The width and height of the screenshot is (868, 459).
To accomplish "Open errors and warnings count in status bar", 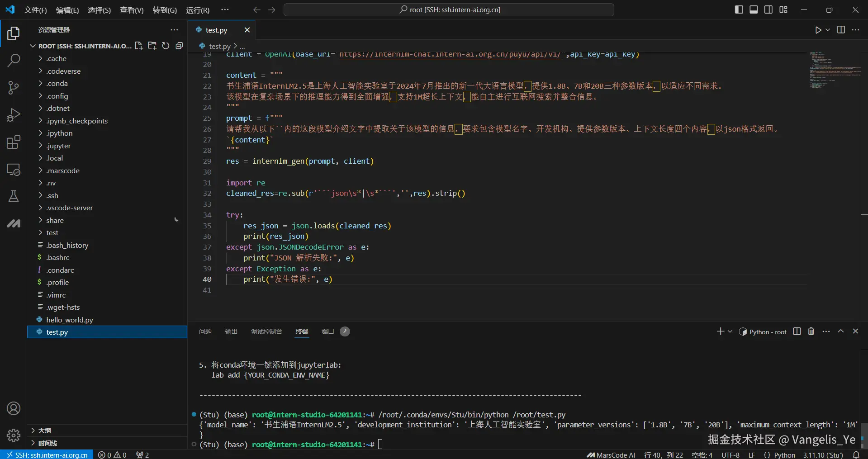I will [112, 455].
